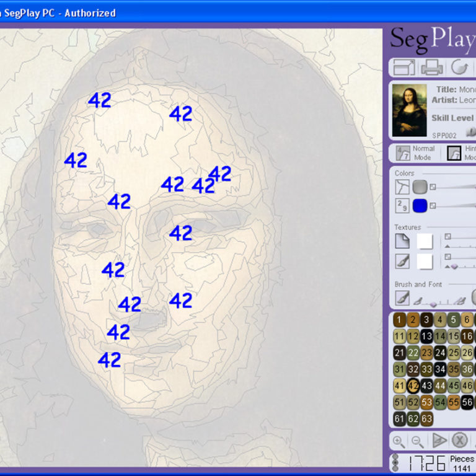Select palette color 34
Image resolution: width=476 pixels, height=476 pixels.
pos(440,369)
